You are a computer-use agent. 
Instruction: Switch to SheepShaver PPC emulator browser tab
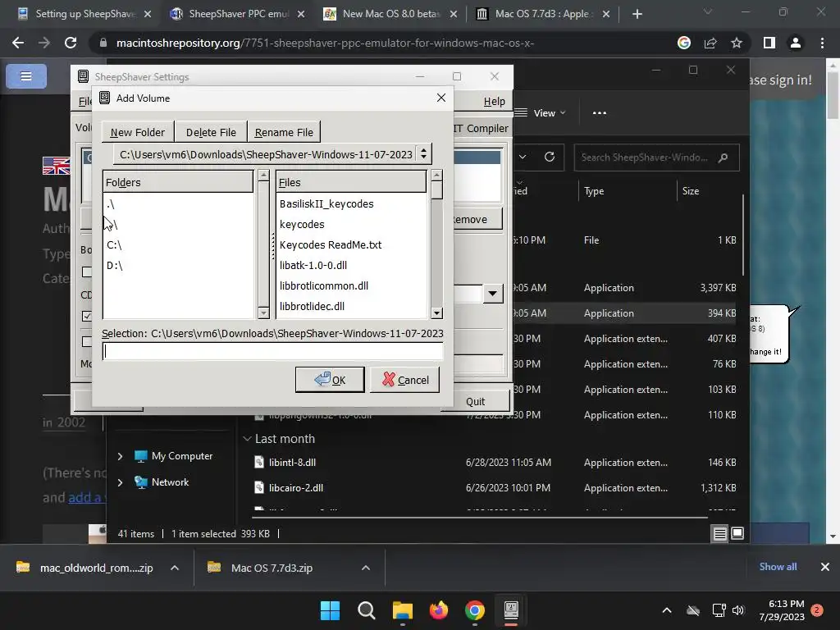pos(238,14)
